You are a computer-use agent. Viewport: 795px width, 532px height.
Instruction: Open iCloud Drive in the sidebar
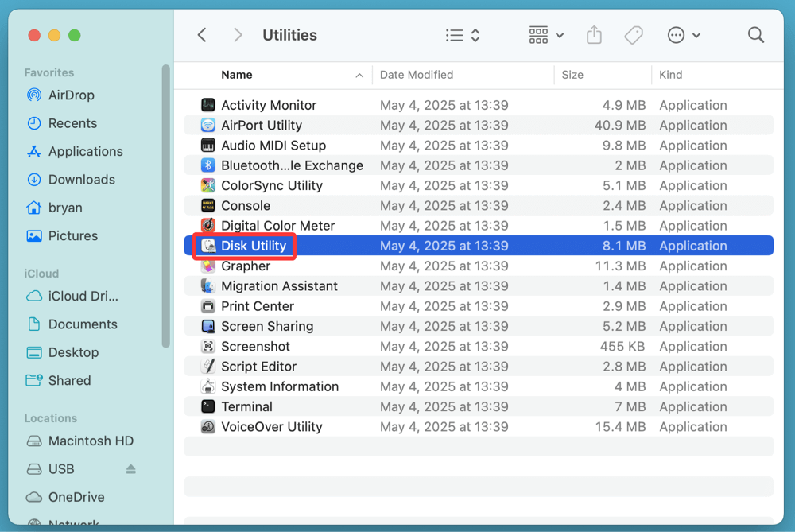[x=76, y=296]
